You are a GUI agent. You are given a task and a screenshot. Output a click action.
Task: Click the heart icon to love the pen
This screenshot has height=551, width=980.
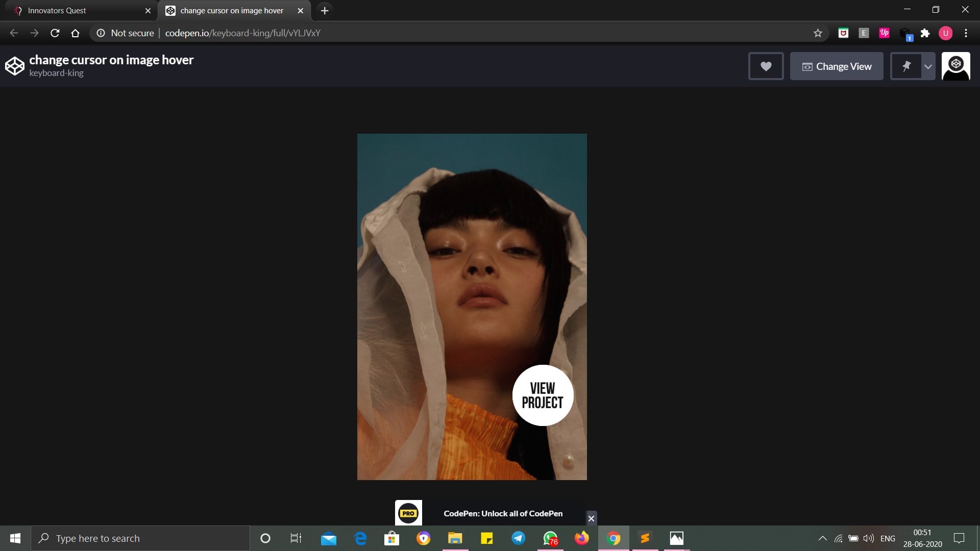point(766,66)
